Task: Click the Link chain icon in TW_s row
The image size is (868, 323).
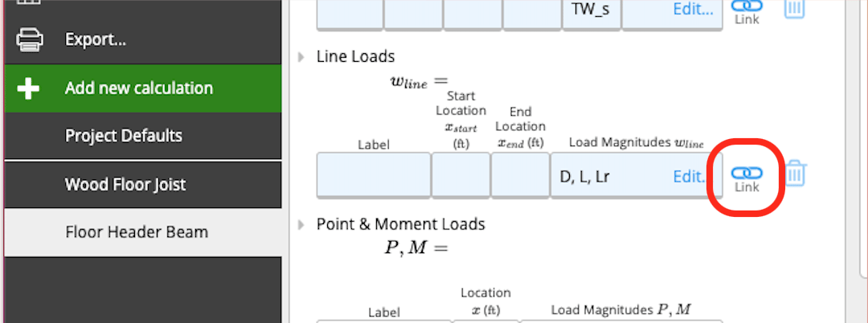Action: (747, 6)
